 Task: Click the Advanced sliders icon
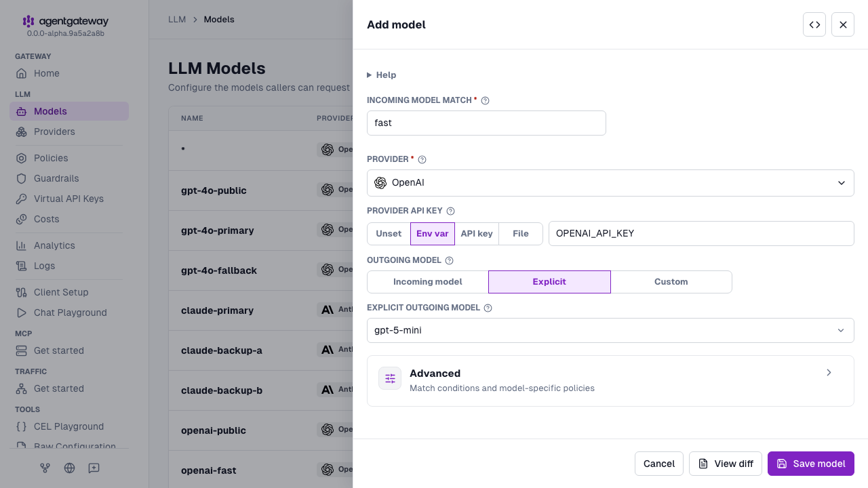(390, 378)
